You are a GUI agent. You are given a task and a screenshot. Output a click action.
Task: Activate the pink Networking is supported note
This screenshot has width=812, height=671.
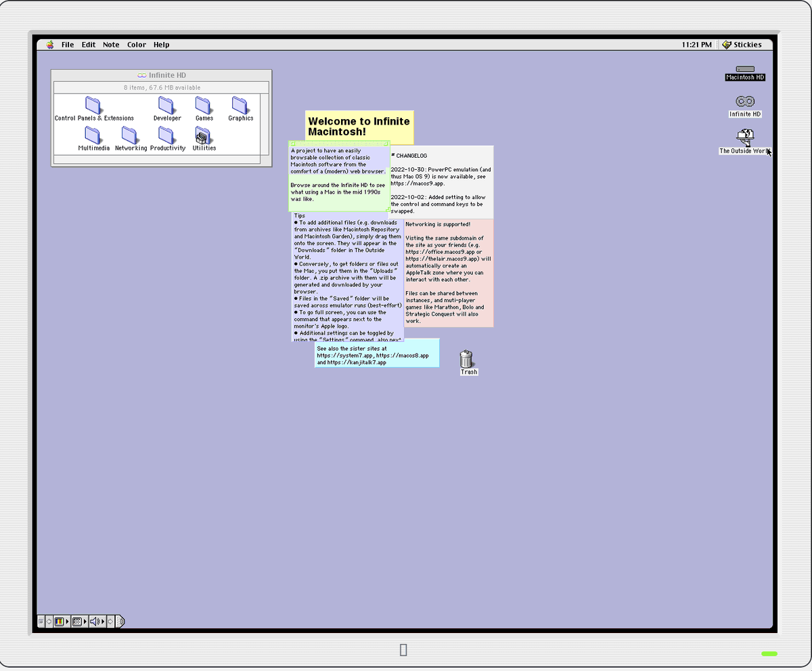tap(449, 272)
